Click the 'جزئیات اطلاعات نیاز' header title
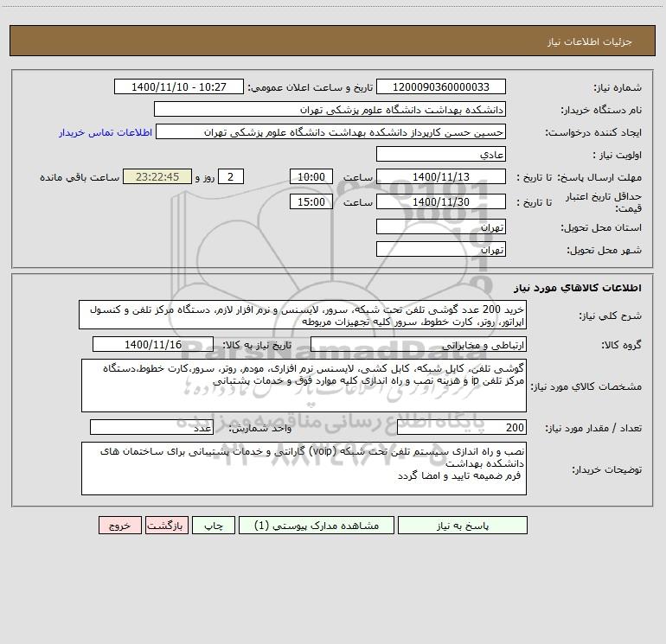 point(590,41)
